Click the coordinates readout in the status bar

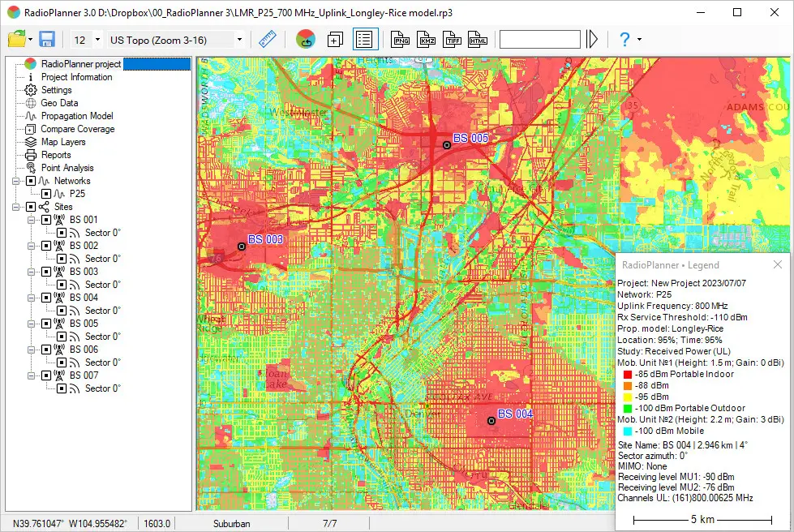pyautogui.click(x=71, y=523)
